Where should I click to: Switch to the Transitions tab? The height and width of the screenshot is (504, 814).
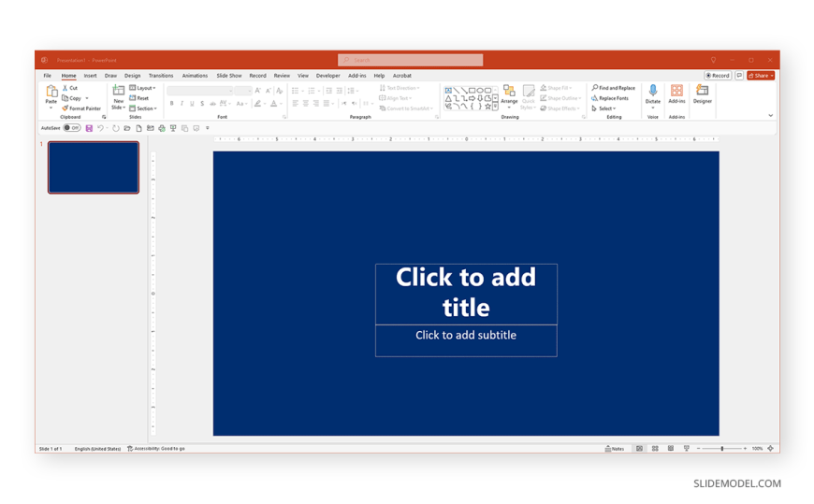(161, 76)
